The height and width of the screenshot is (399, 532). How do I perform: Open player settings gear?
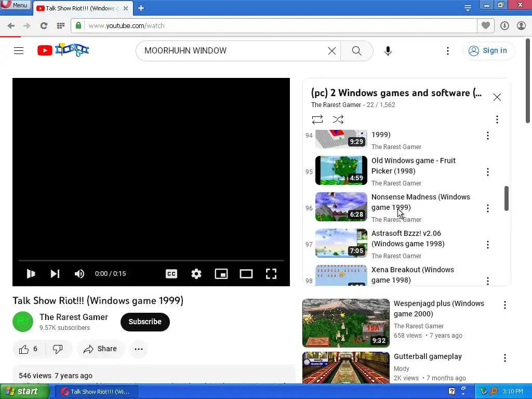[196, 274]
